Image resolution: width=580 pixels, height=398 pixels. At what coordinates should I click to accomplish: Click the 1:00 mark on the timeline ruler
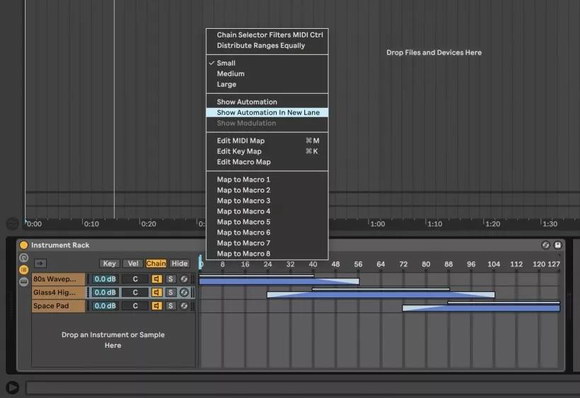click(x=377, y=224)
